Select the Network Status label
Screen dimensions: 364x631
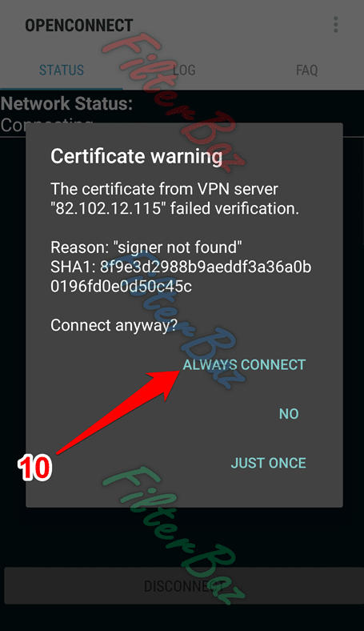click(x=66, y=103)
